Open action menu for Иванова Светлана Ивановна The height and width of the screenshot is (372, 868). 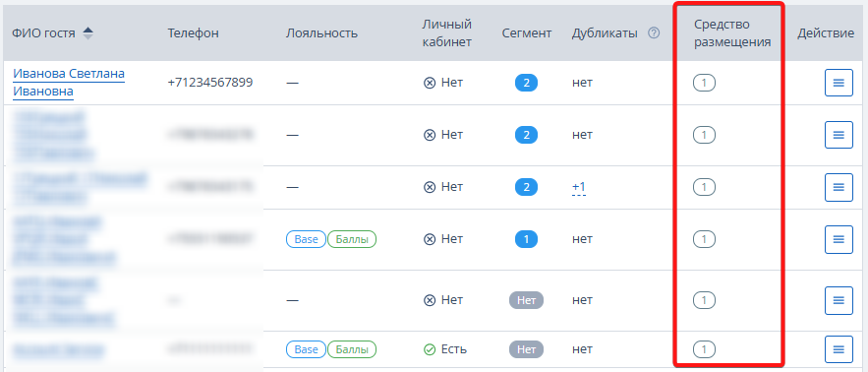839,83
